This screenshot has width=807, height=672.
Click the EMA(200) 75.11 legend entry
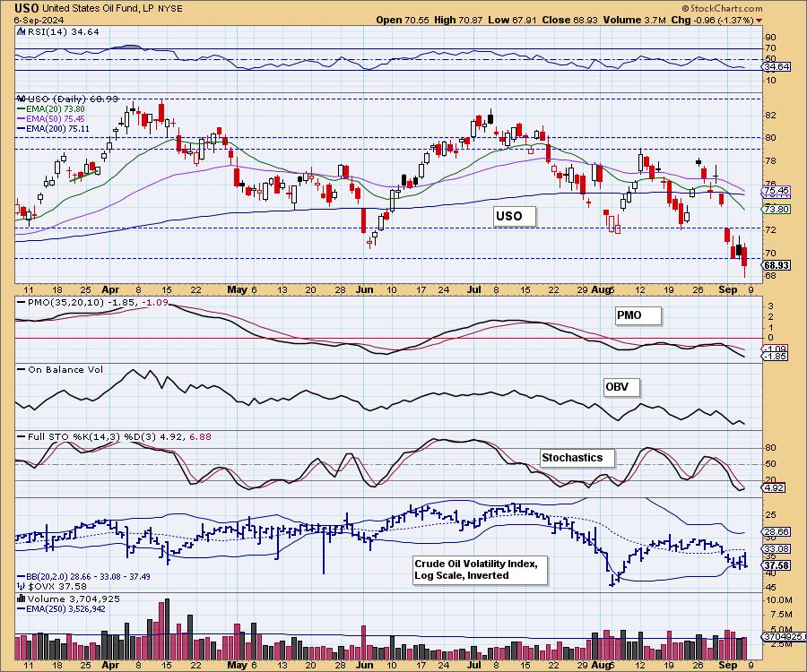pyautogui.click(x=53, y=128)
